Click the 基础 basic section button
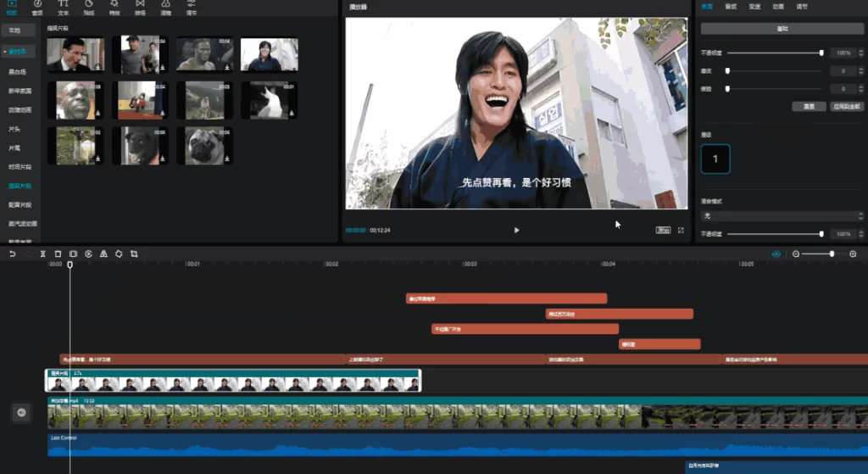The height and width of the screenshot is (474, 868). (782, 28)
